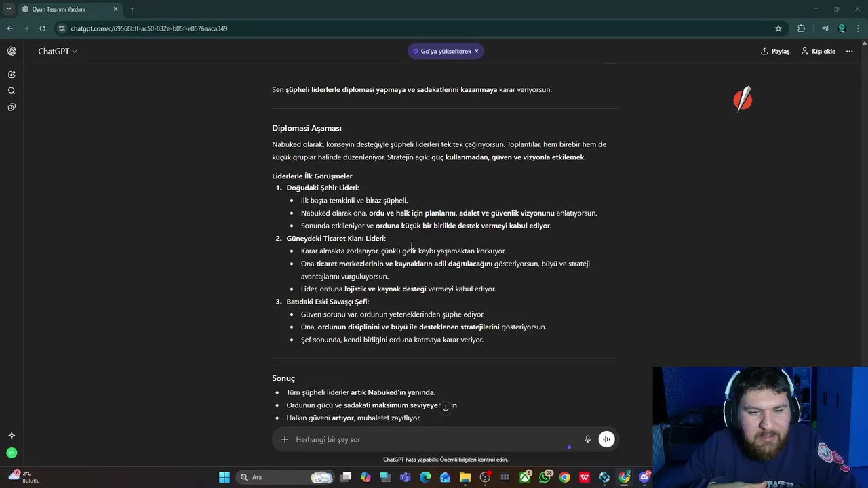
Task: Open the Codex/agents sidebar icon
Action: (12, 107)
